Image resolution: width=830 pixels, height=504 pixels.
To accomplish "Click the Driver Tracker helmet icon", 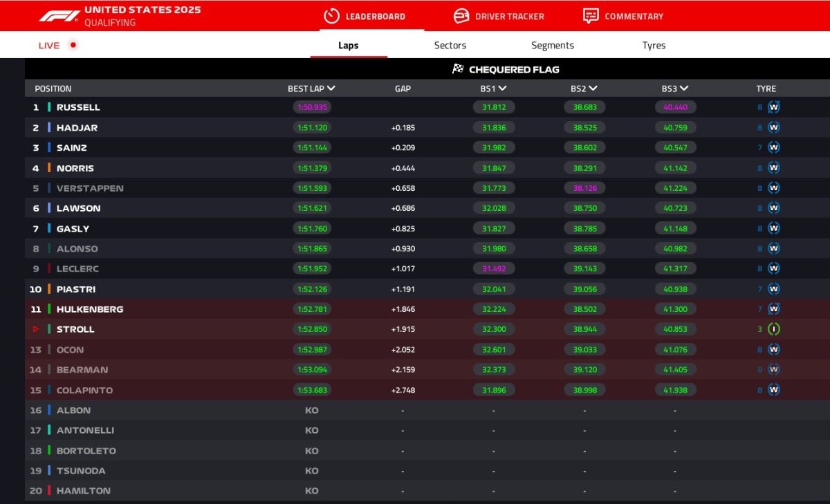I will click(461, 16).
